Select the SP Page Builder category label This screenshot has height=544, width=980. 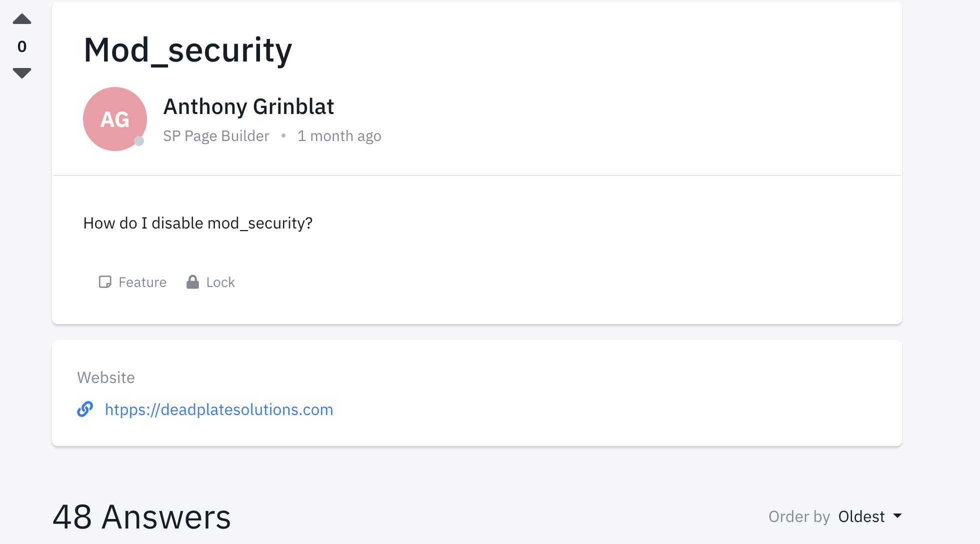pos(216,135)
